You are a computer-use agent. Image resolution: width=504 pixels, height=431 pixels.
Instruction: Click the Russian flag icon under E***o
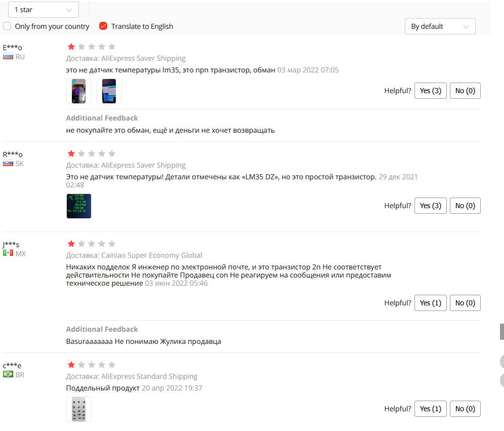(x=8, y=57)
